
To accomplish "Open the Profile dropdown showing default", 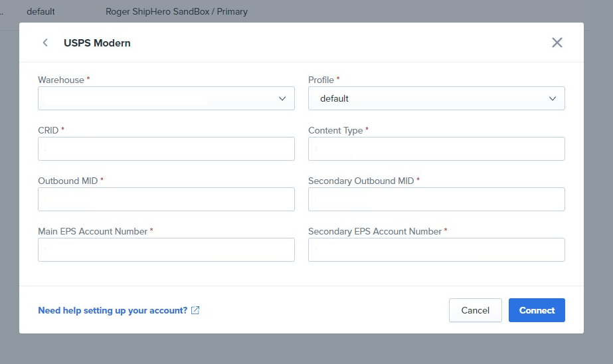I will click(436, 98).
